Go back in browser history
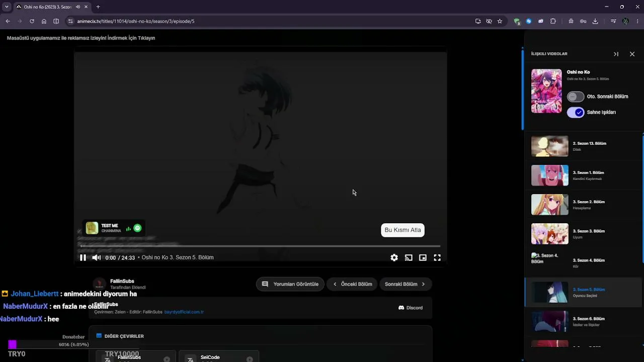This screenshot has width=644, height=362. 8,21
